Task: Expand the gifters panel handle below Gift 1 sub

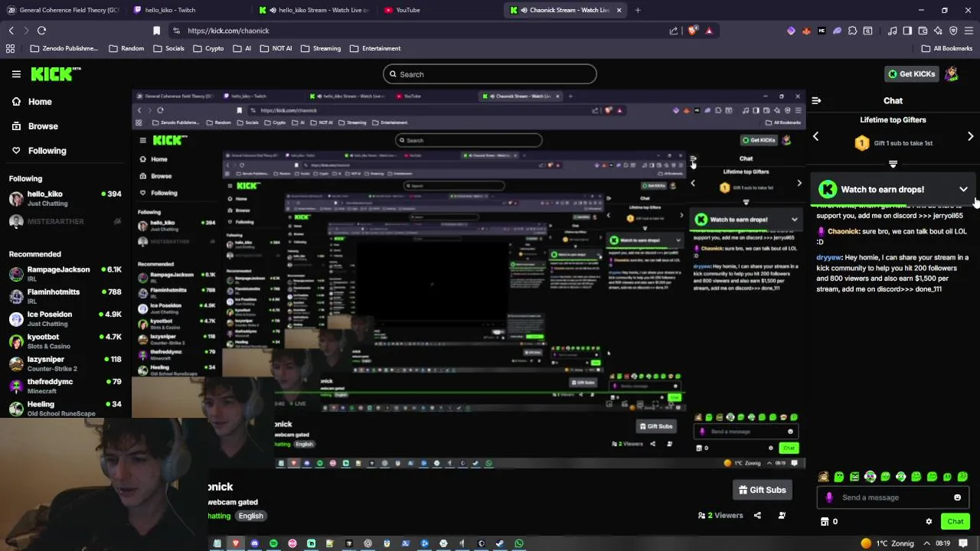Action: [x=893, y=164]
